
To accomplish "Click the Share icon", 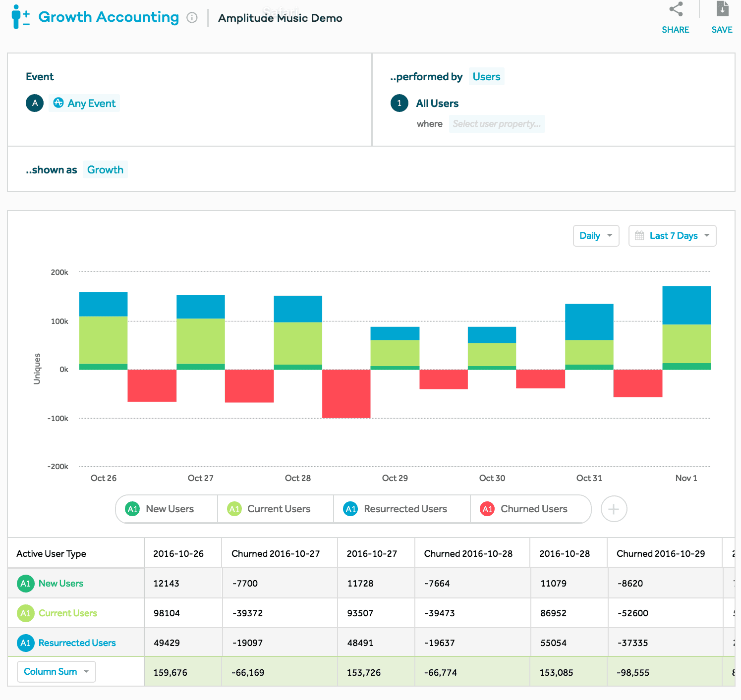I will [x=676, y=9].
